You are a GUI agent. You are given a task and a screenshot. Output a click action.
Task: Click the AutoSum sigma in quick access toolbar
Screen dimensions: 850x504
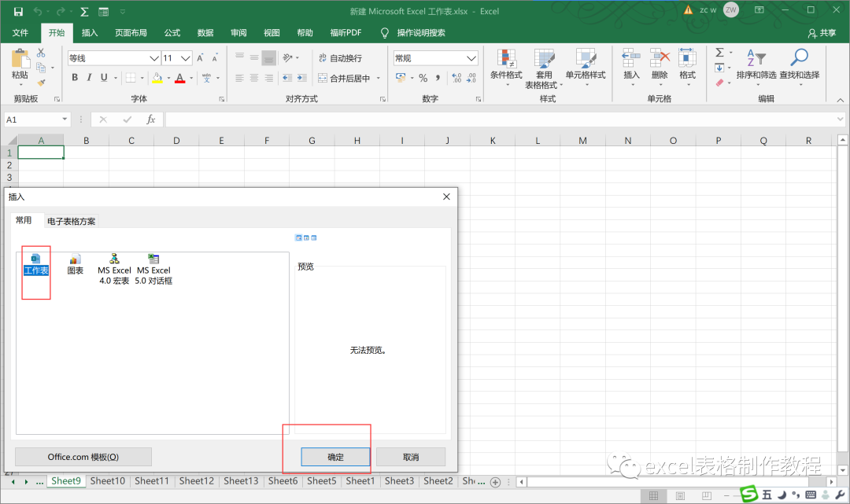click(x=84, y=11)
